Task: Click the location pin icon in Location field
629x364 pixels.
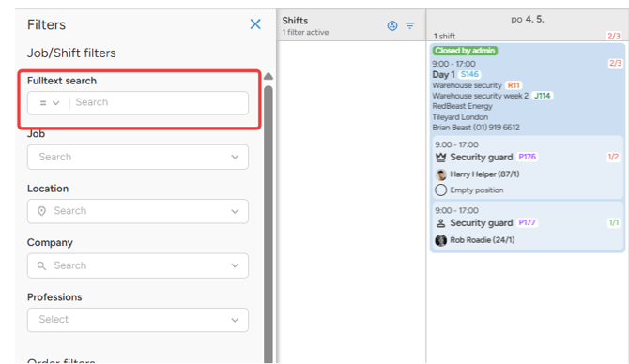Action: click(41, 211)
